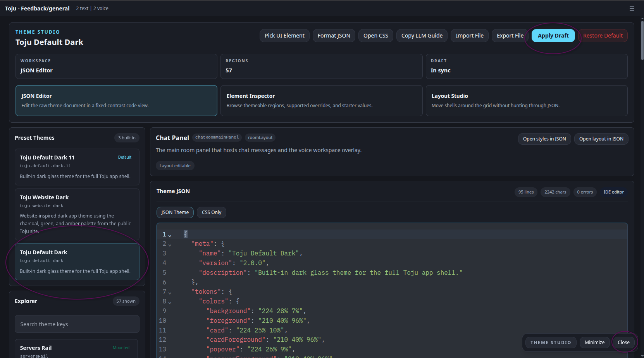Fold the "tokens" block arrow on line 7
This screenshot has height=358, width=644.
coord(170,293)
